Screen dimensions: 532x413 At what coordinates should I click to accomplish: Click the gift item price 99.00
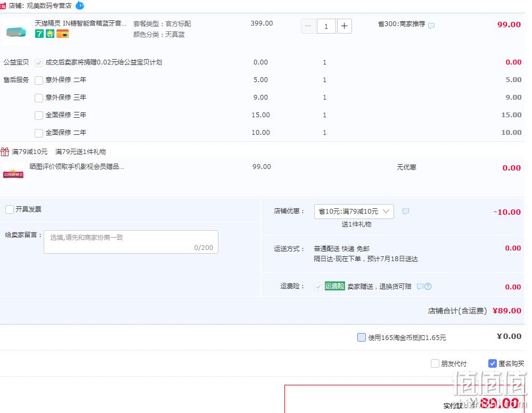[x=261, y=167]
